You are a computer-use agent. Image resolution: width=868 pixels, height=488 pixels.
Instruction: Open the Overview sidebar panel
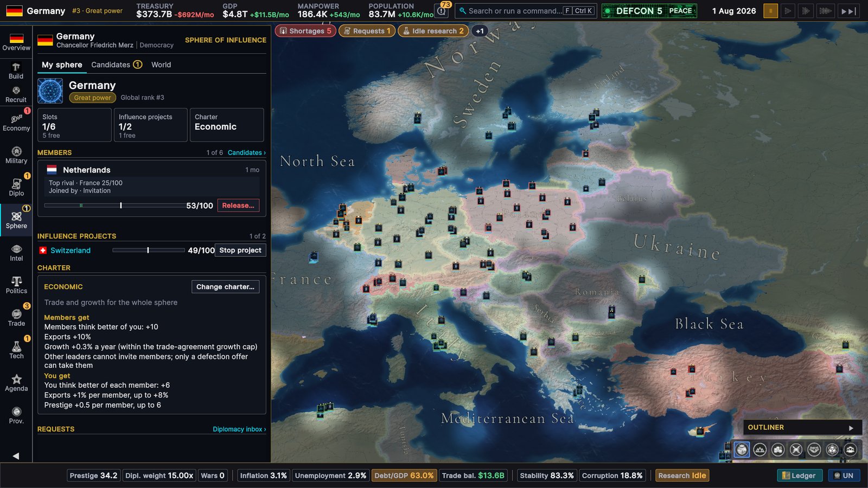pos(16,42)
